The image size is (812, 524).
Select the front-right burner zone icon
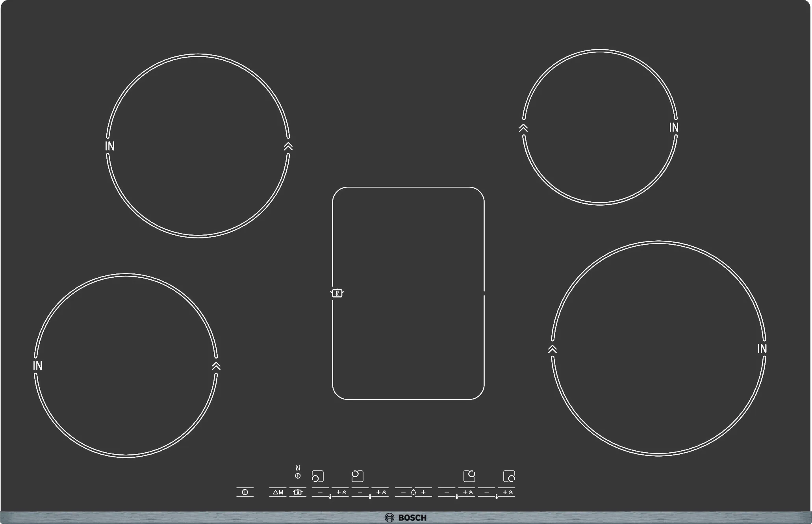509,476
